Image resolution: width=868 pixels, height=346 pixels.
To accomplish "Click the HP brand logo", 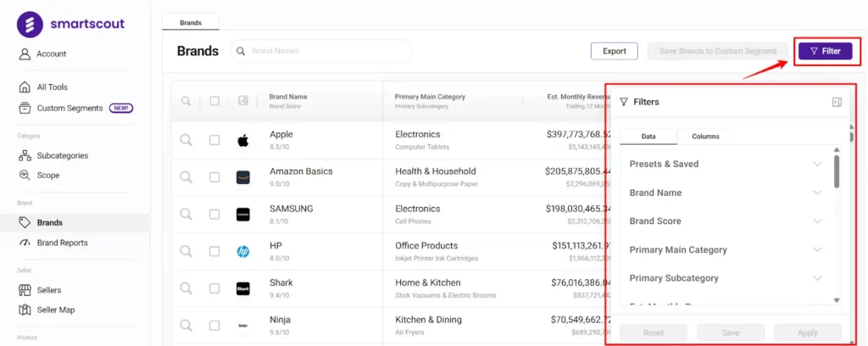I will (x=243, y=252).
